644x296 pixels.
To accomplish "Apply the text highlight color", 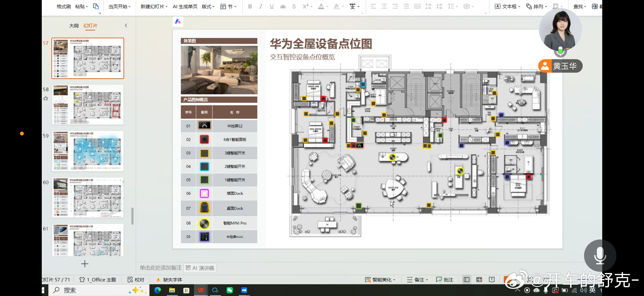I will [337, 7].
